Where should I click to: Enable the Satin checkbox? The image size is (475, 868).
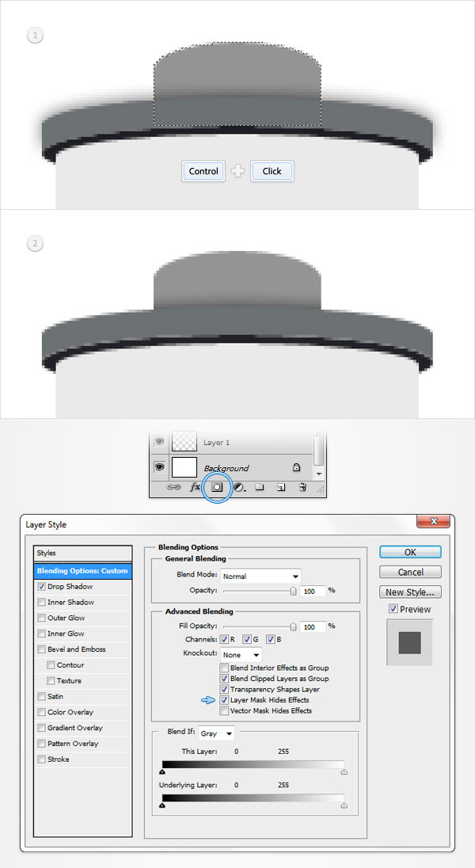(41, 696)
